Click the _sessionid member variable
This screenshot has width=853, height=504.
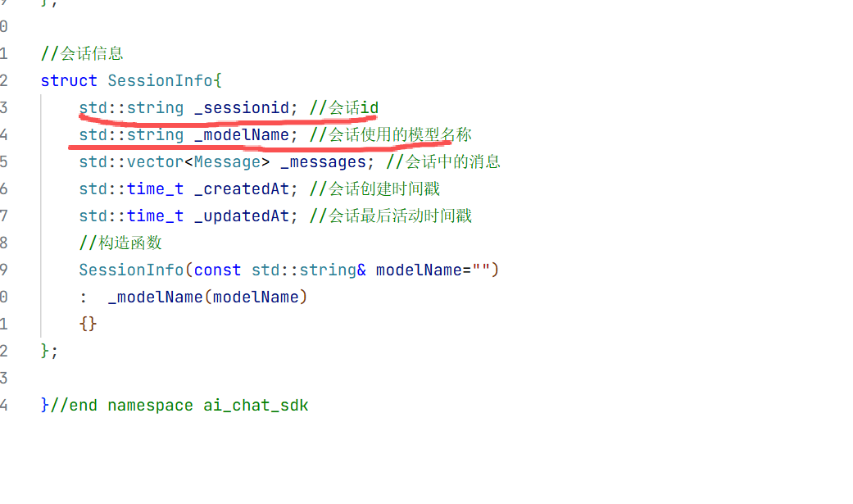click(x=242, y=108)
